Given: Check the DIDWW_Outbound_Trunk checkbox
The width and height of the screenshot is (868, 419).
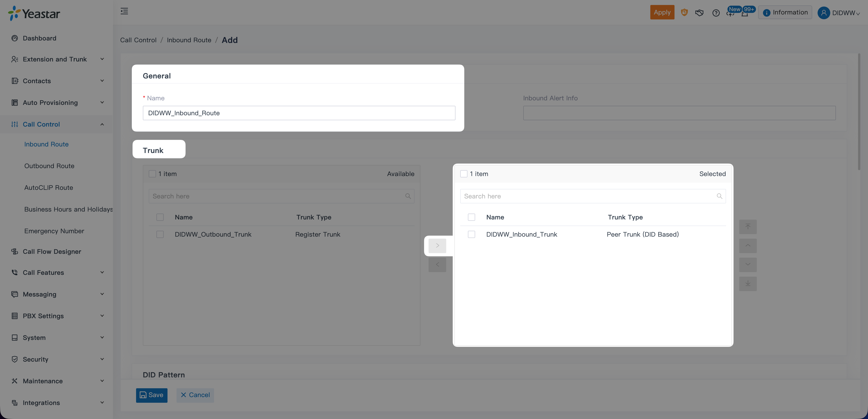Looking at the screenshot, I should [160, 234].
